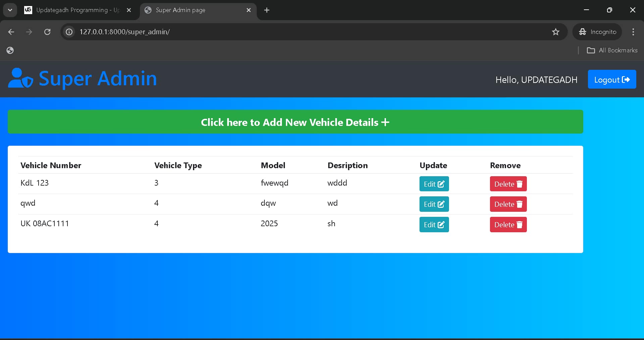
Task: Bookmark this page with the star icon
Action: [555, 32]
